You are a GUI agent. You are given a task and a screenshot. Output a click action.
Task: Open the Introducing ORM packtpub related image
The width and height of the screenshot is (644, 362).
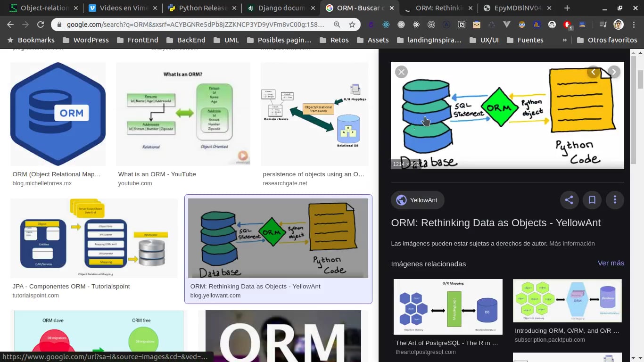click(x=567, y=301)
